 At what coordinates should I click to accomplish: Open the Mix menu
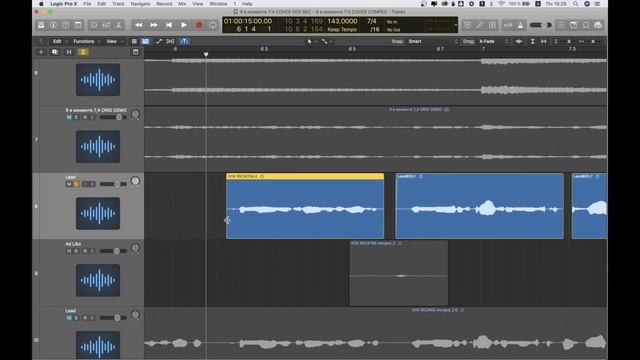(x=182, y=4)
